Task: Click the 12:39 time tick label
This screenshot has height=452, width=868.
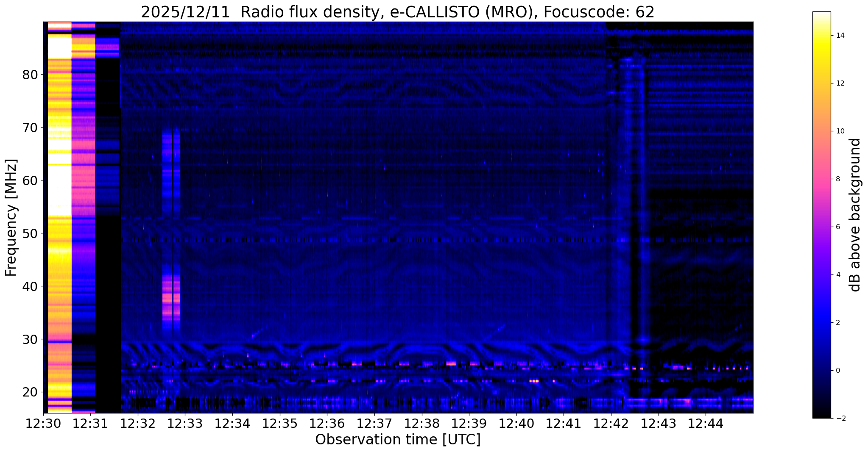Action: (x=469, y=423)
